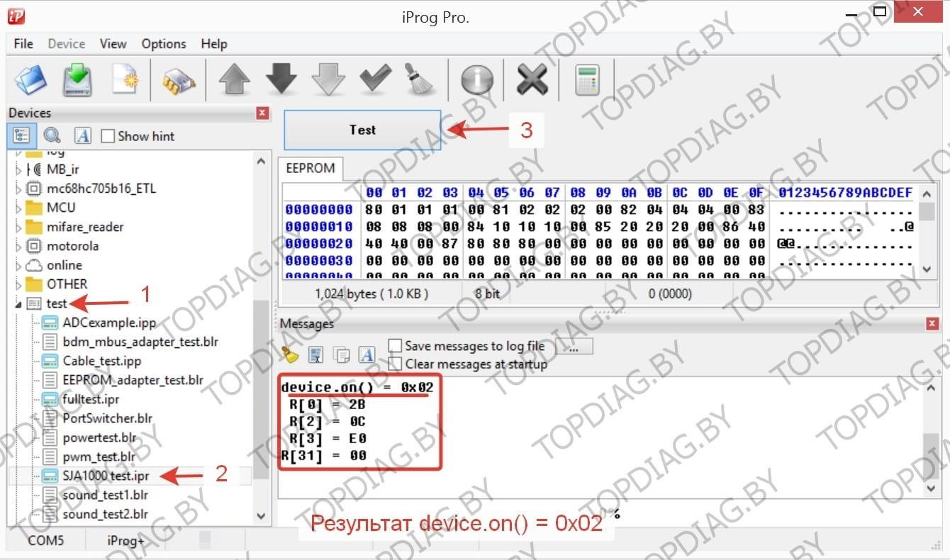Select fulltest.ipr file
The image size is (950, 560).
tap(91, 399)
